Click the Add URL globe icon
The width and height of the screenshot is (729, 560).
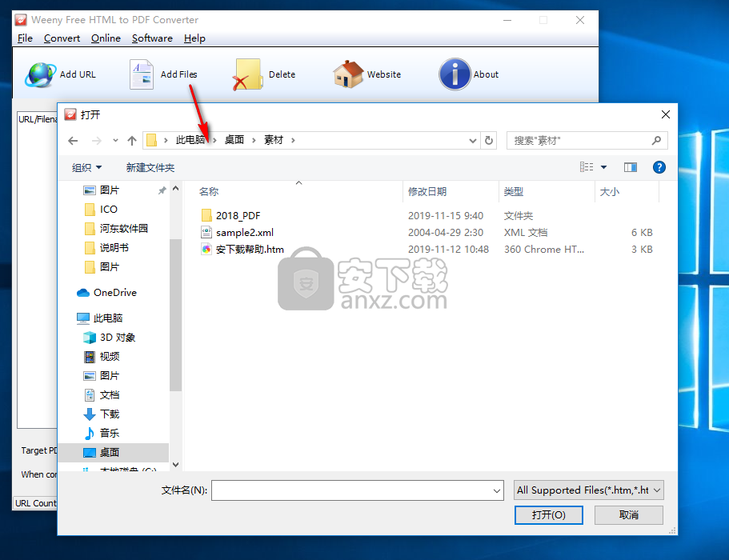pos(41,74)
